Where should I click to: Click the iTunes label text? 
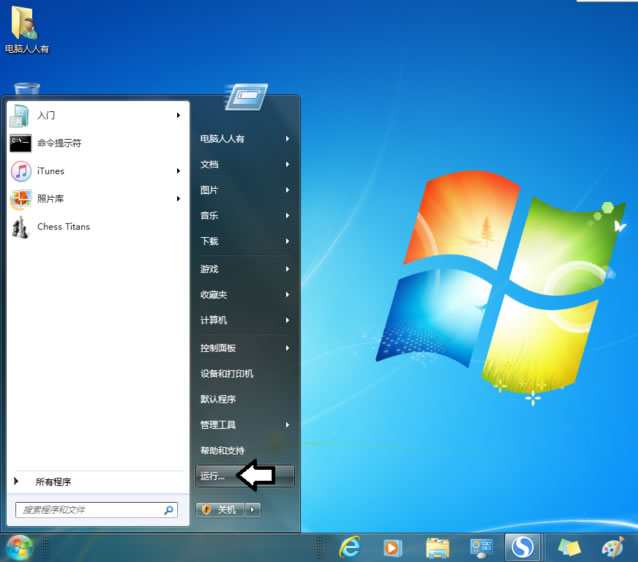[50, 171]
